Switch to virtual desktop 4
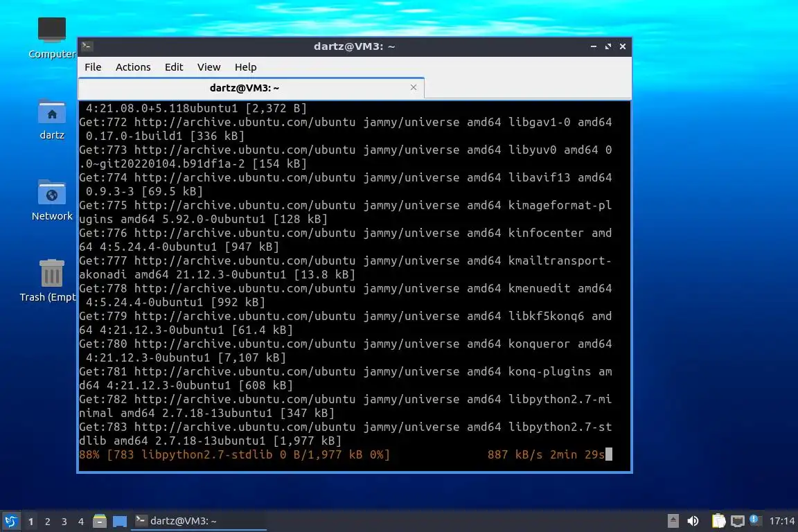The width and height of the screenshot is (798, 532). [x=81, y=522]
